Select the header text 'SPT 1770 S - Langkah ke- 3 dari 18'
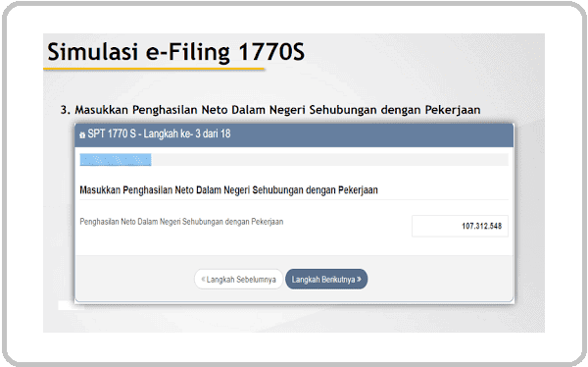The height and width of the screenshot is (367, 588). coord(159,134)
